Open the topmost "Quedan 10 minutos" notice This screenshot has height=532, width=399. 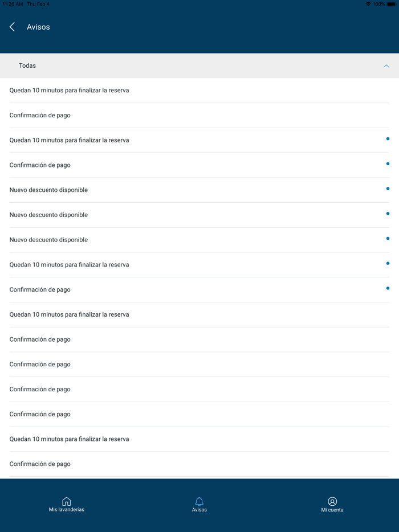70,91
